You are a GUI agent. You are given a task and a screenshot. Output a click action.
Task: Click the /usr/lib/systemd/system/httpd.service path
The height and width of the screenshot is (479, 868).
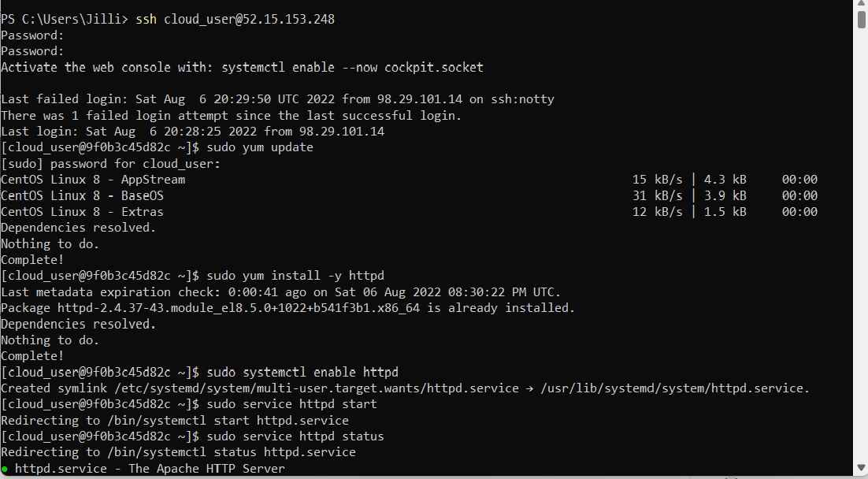[675, 388]
